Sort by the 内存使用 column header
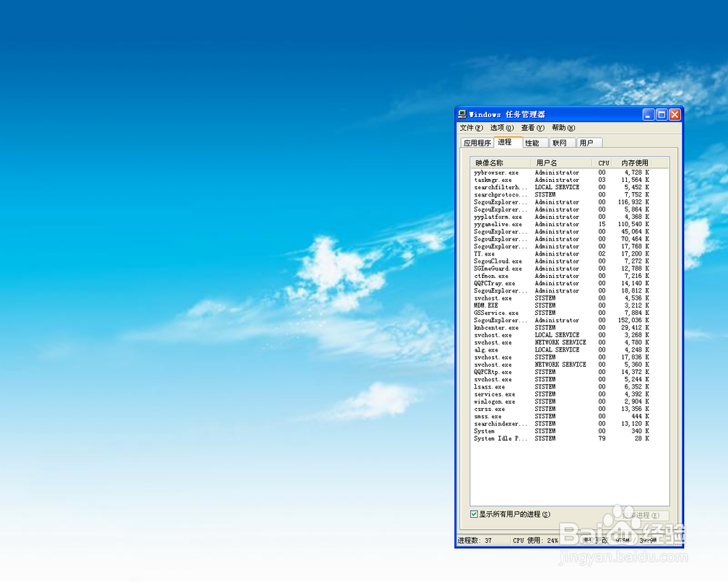 (x=632, y=163)
